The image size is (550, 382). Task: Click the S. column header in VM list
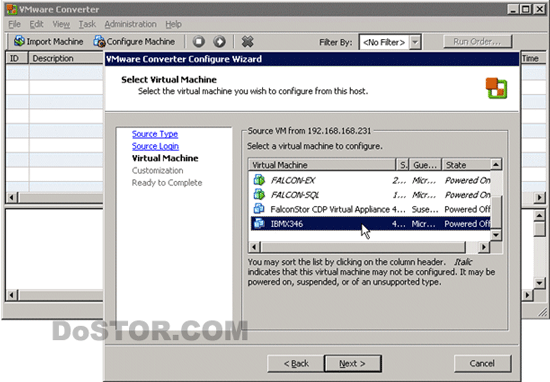click(x=403, y=165)
